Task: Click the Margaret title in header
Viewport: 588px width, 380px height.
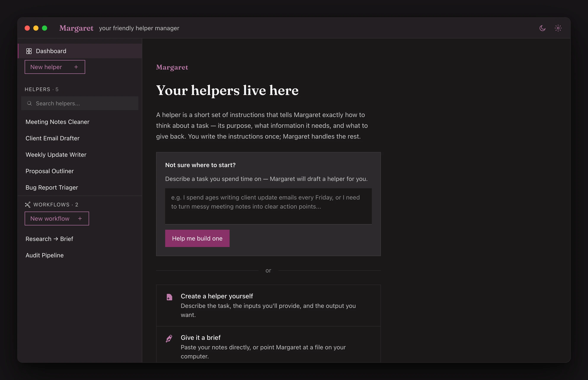Action: pos(76,28)
